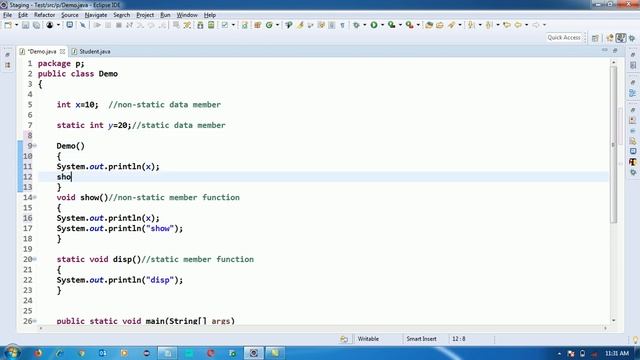
Task: Click the taskbar clock showing 11:31 AM
Action: (617, 353)
